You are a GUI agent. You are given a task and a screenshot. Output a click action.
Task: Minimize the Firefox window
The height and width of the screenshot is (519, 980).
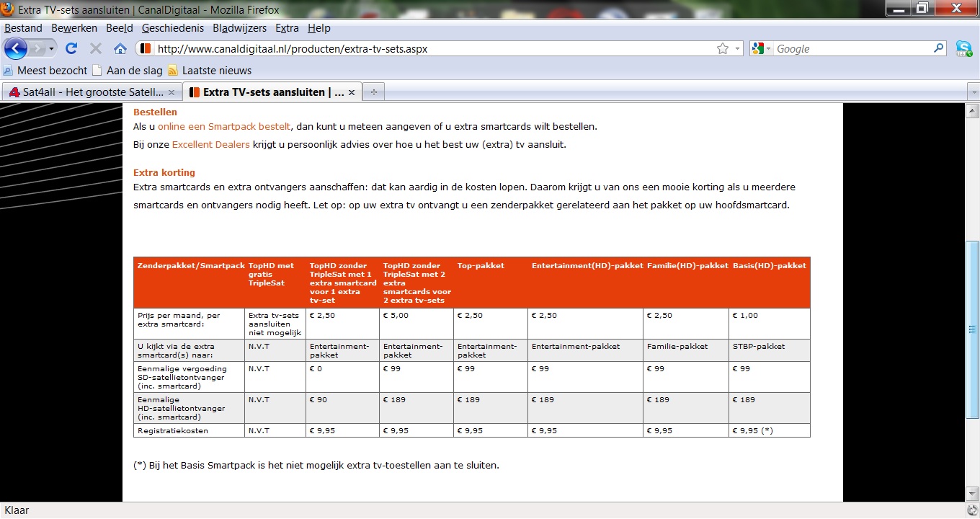[x=897, y=8]
